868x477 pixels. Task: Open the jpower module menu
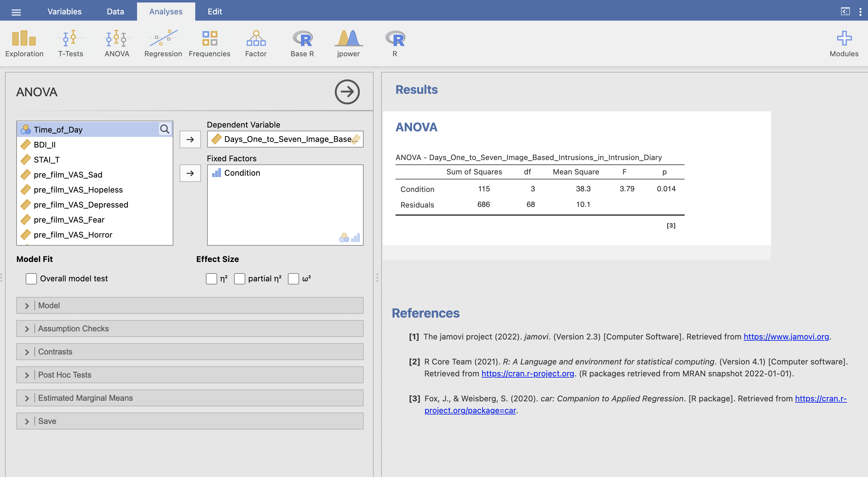348,44
